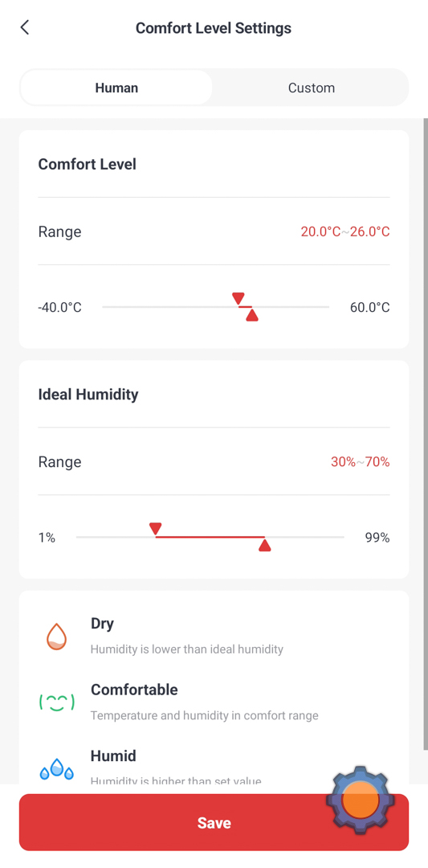The width and height of the screenshot is (428, 868).
Task: Click the red segment of the humidity slider track
Action: tap(210, 537)
